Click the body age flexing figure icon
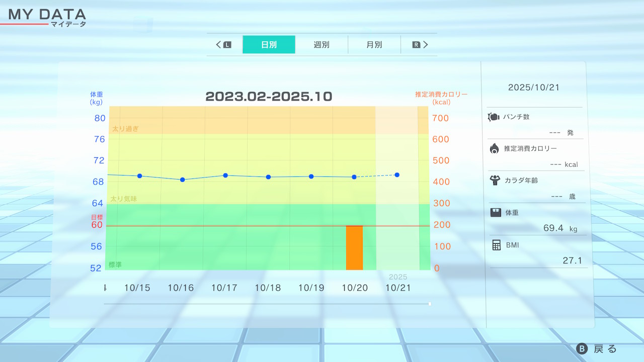 click(495, 180)
